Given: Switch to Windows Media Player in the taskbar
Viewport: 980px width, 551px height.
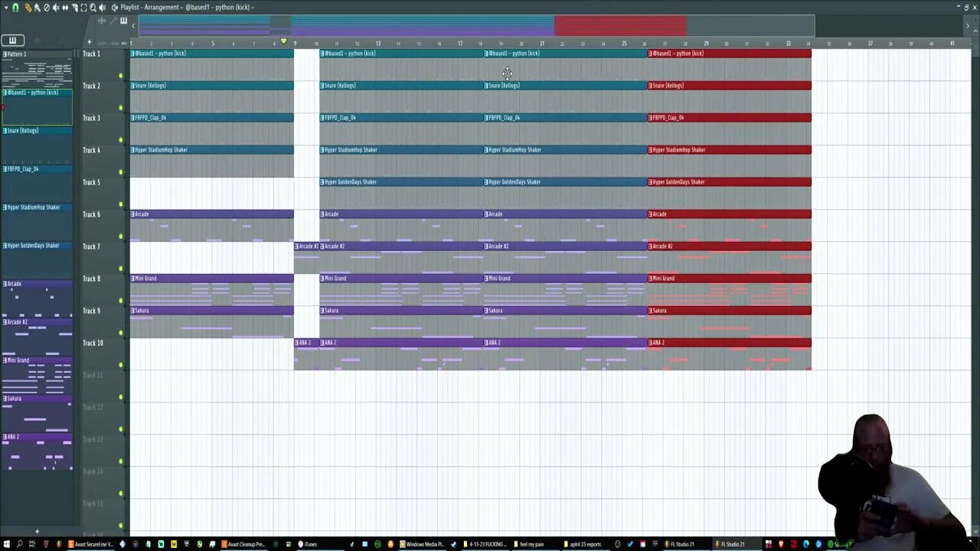Looking at the screenshot, I should coord(421,544).
